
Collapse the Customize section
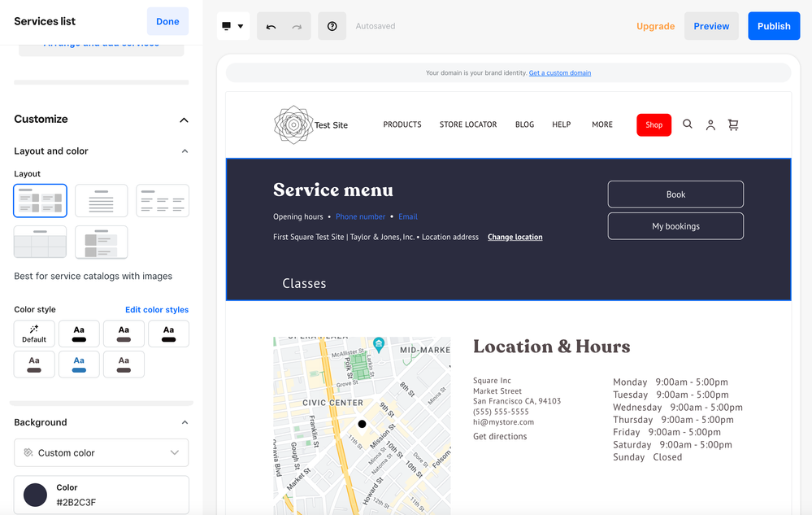(x=184, y=120)
